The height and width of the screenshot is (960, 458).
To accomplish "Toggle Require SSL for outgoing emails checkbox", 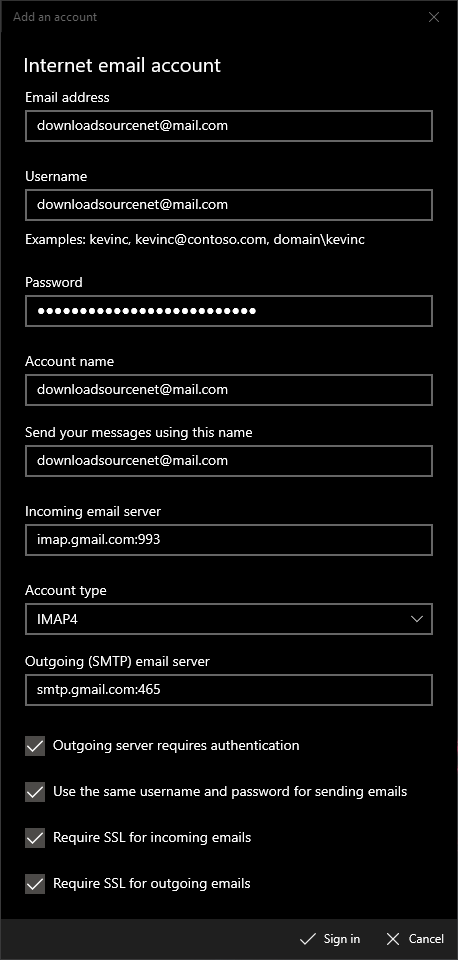I will click(35, 884).
